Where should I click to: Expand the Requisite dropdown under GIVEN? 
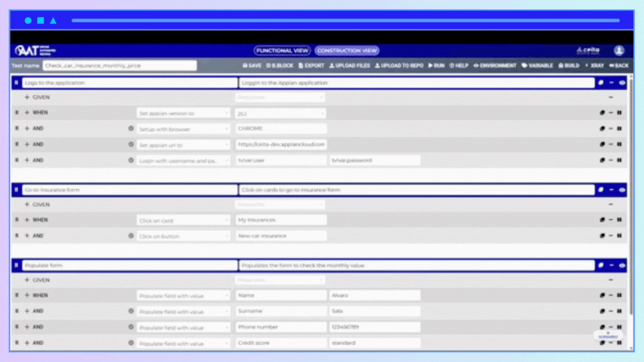coord(282,97)
